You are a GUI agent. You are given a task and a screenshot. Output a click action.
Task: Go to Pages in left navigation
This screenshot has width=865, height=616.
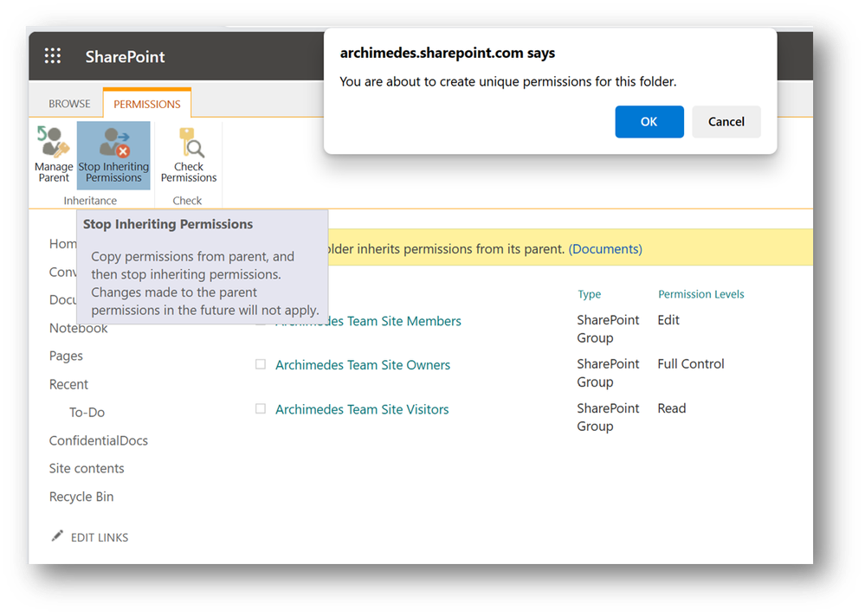coord(66,356)
